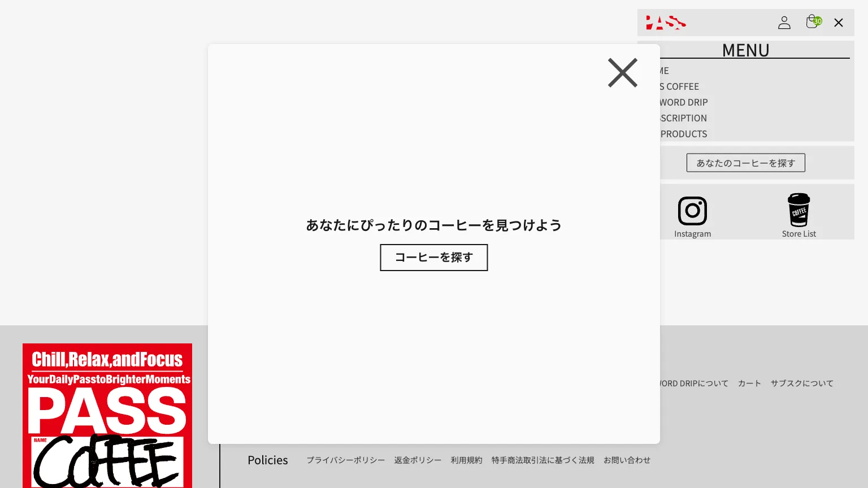Open the プライバシーポリシー footer link
The height and width of the screenshot is (488, 868).
(x=345, y=460)
